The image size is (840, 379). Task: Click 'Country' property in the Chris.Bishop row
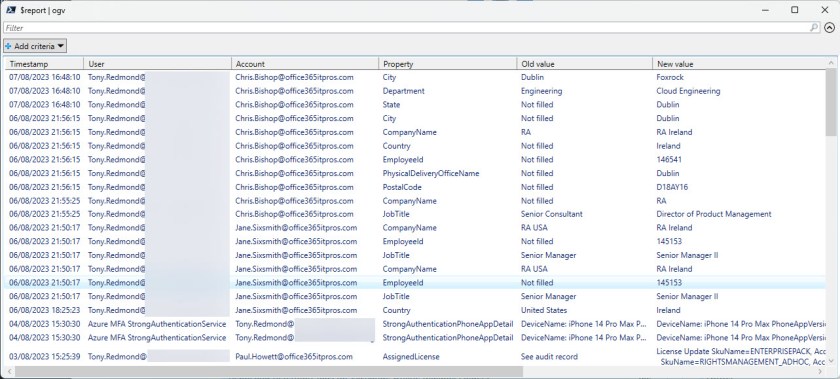point(396,146)
